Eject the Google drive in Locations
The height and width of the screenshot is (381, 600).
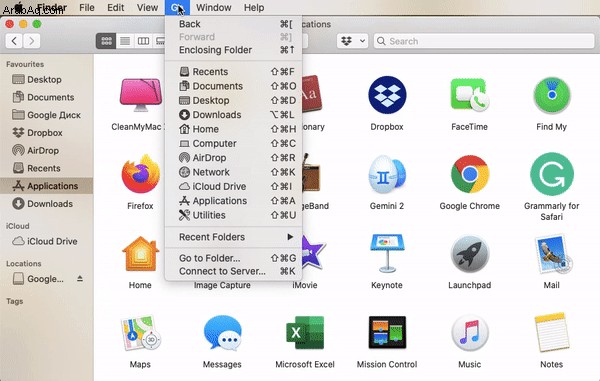click(80, 278)
